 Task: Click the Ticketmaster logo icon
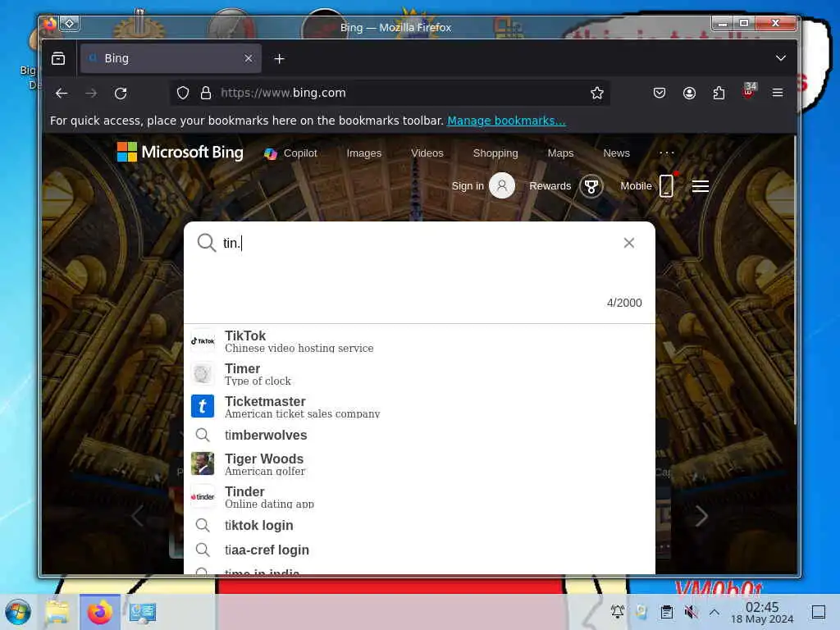coord(203,406)
